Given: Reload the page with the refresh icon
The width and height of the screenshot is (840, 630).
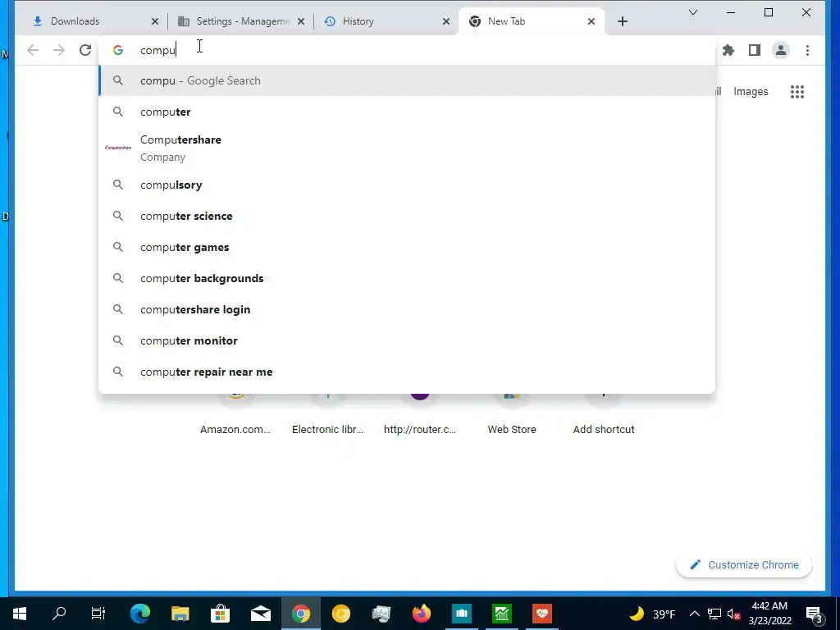Looking at the screenshot, I should click(85, 50).
